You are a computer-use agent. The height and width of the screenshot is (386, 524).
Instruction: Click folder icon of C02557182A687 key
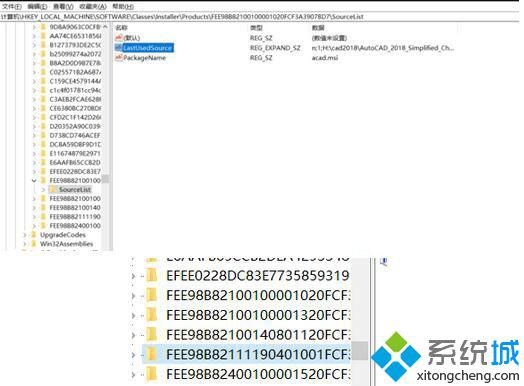pyautogui.click(x=43, y=72)
